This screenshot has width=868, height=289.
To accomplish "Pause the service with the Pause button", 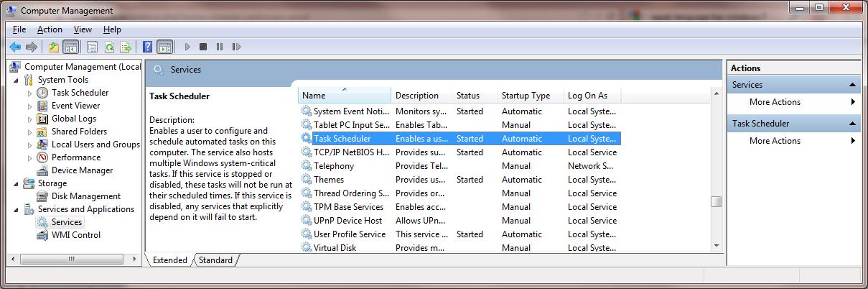I will [219, 47].
